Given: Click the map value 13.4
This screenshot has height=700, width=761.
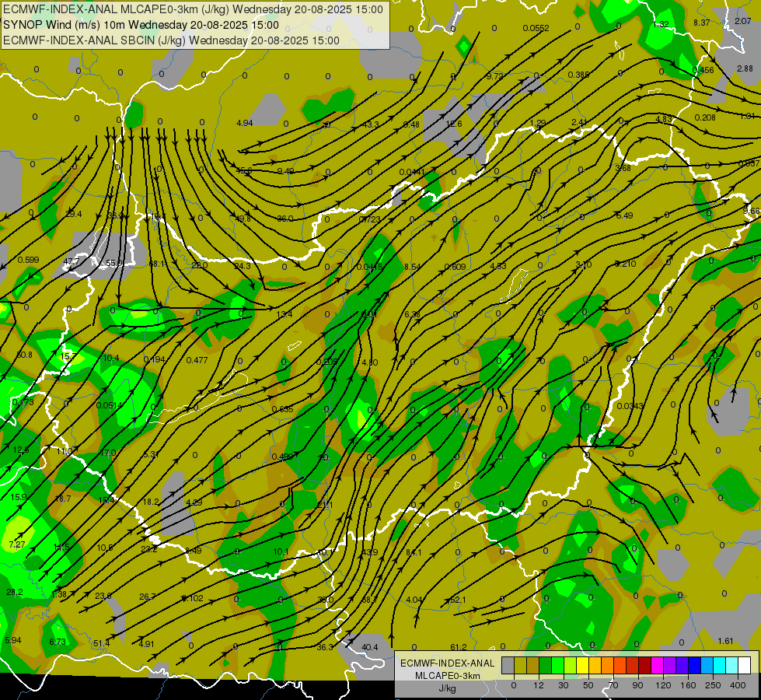Looking at the screenshot, I should click(285, 315).
